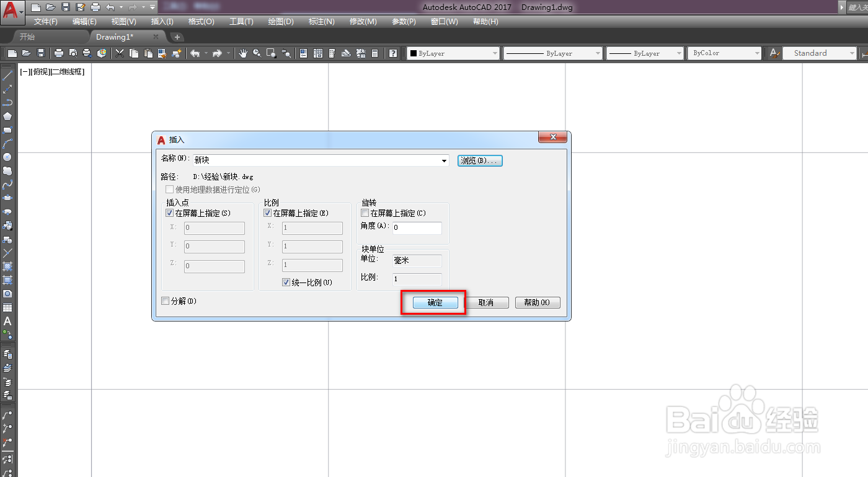Screen dimensions: 868x477
Task: Click viewport label 二维线框 visual style
Action: (x=67, y=72)
